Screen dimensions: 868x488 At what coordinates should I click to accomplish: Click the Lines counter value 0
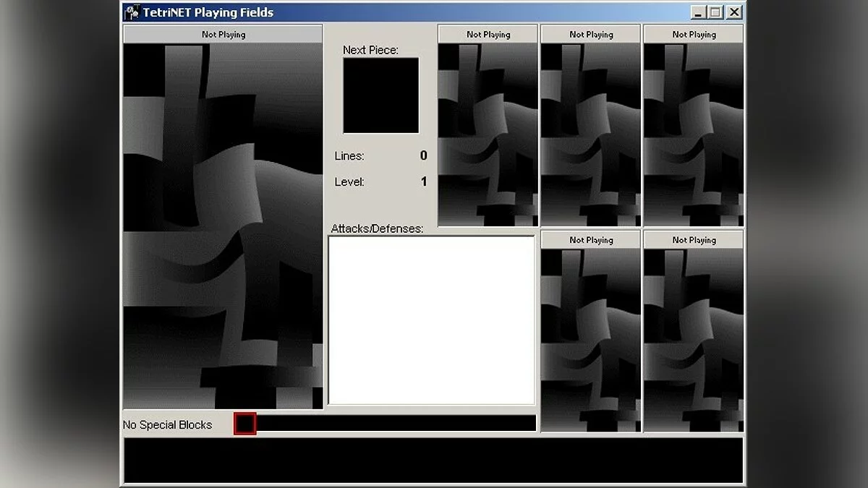pyautogui.click(x=423, y=155)
